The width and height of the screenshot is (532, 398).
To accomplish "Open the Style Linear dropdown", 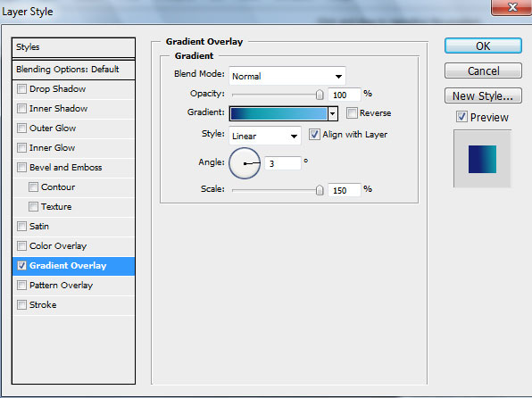I will pyautogui.click(x=265, y=136).
